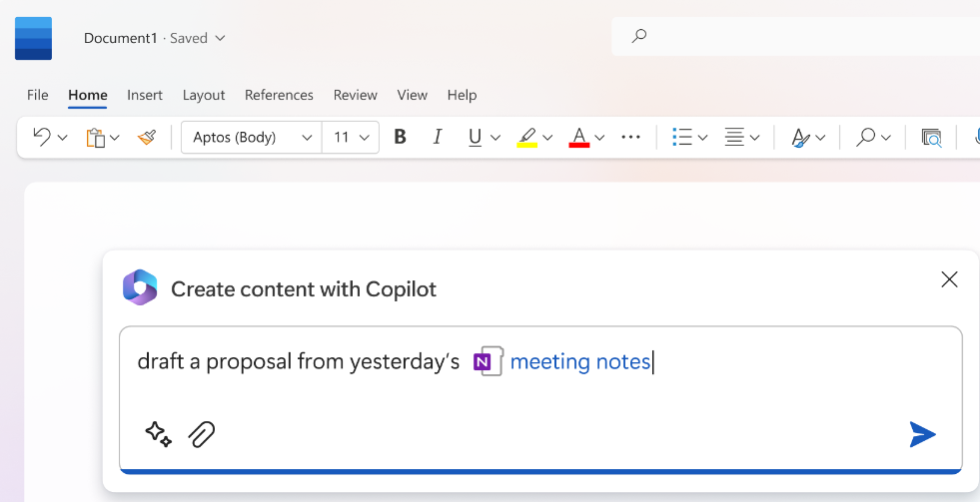980x502 pixels.
Task: Expand the font size 11 dropdown
Action: coord(351,138)
